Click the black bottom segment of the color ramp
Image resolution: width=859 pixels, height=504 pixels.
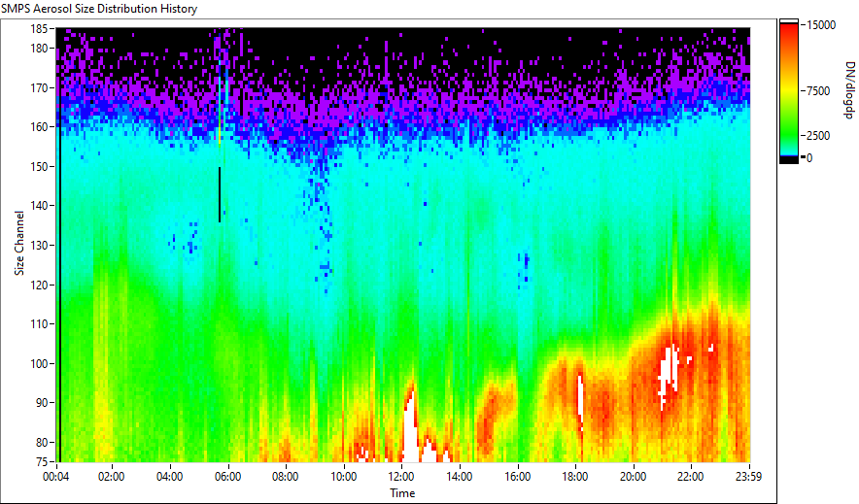789,160
